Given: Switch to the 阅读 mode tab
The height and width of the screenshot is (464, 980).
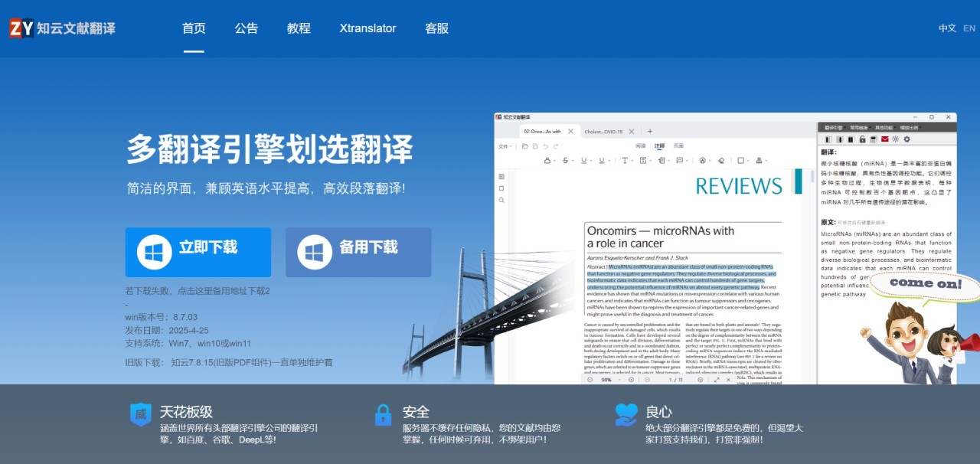Looking at the screenshot, I should tap(641, 145).
